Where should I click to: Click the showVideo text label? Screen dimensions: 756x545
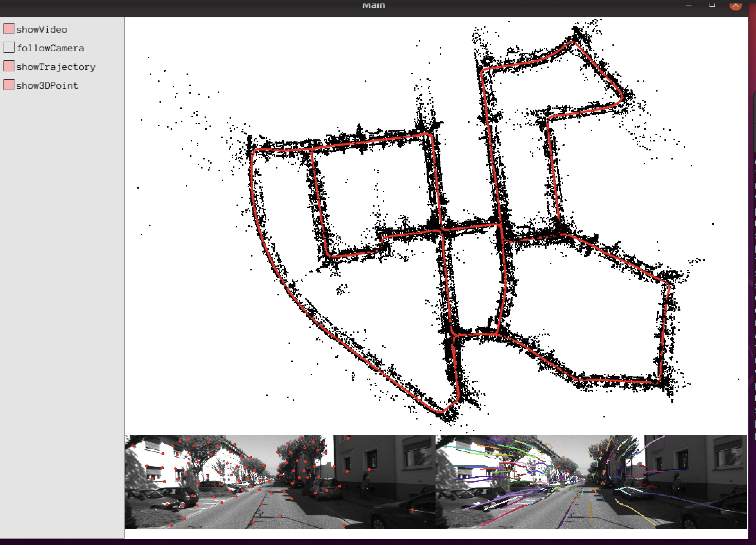tap(42, 29)
